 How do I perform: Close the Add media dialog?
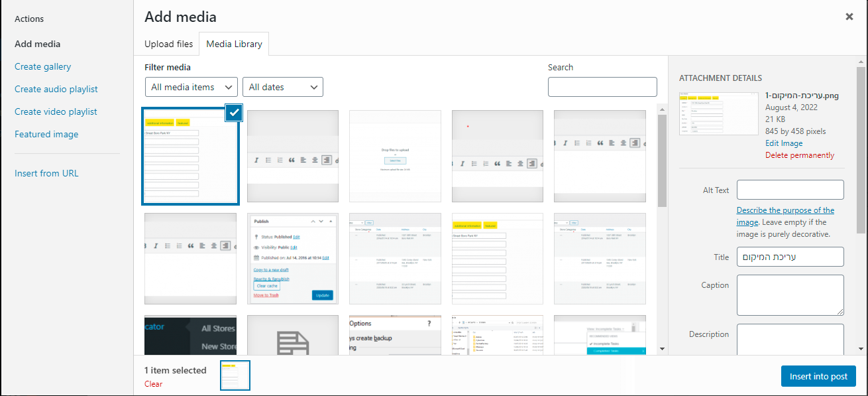pyautogui.click(x=849, y=17)
